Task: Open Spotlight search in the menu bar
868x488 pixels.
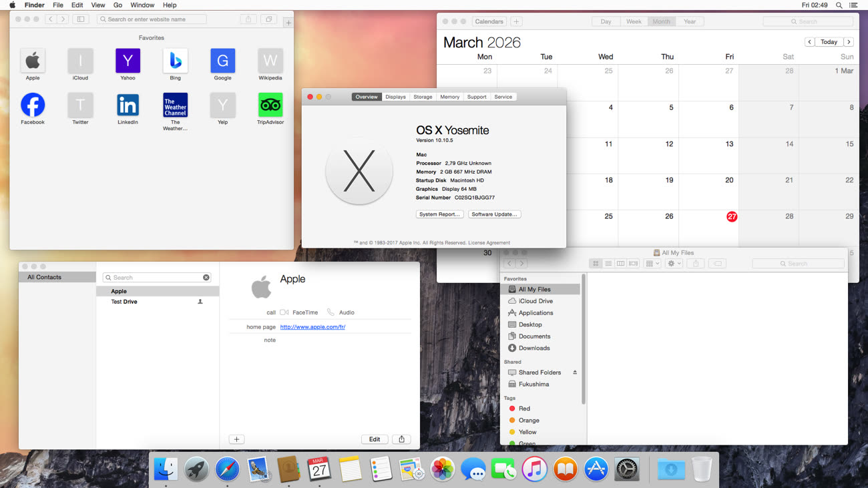Action: 839,5
